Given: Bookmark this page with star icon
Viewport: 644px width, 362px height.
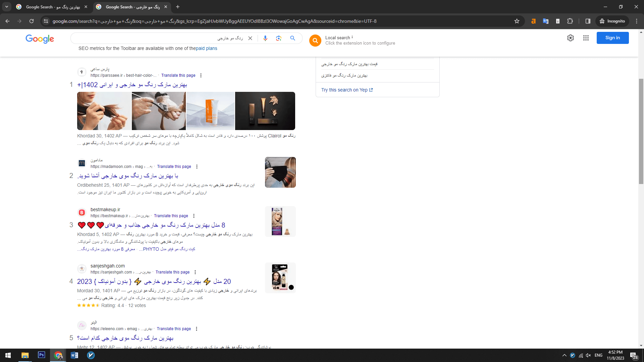Looking at the screenshot, I should tap(517, 21).
